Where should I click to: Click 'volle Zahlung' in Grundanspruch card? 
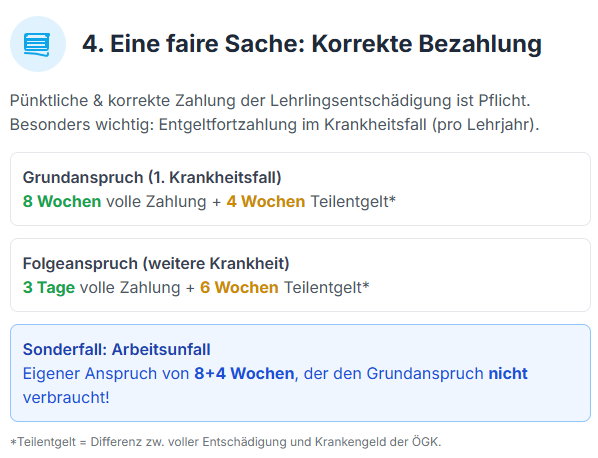click(156, 201)
